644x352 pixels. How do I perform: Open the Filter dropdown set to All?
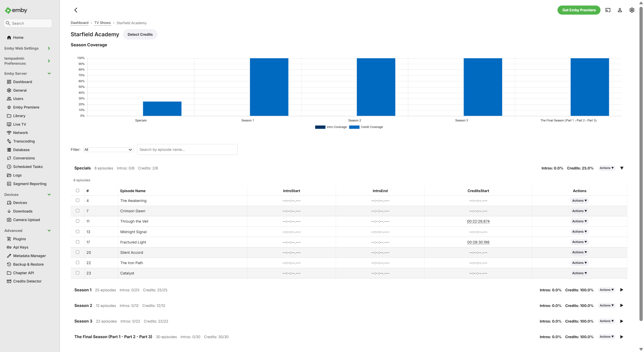[108, 150]
